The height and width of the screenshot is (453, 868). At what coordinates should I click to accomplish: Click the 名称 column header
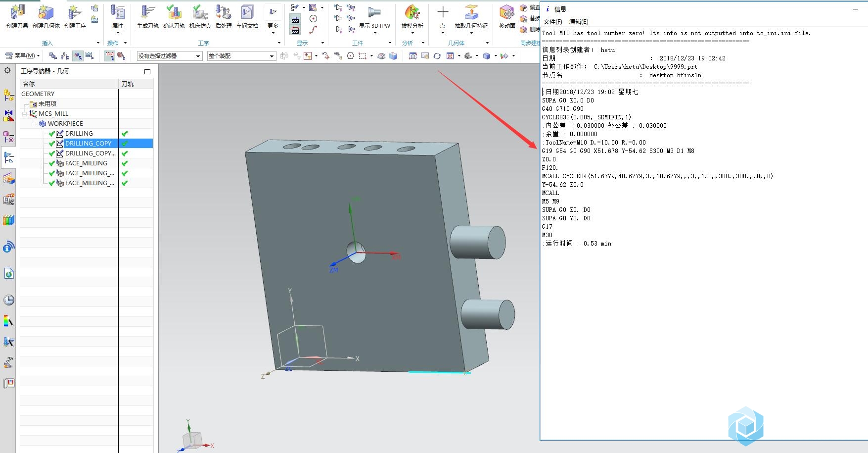tap(69, 84)
